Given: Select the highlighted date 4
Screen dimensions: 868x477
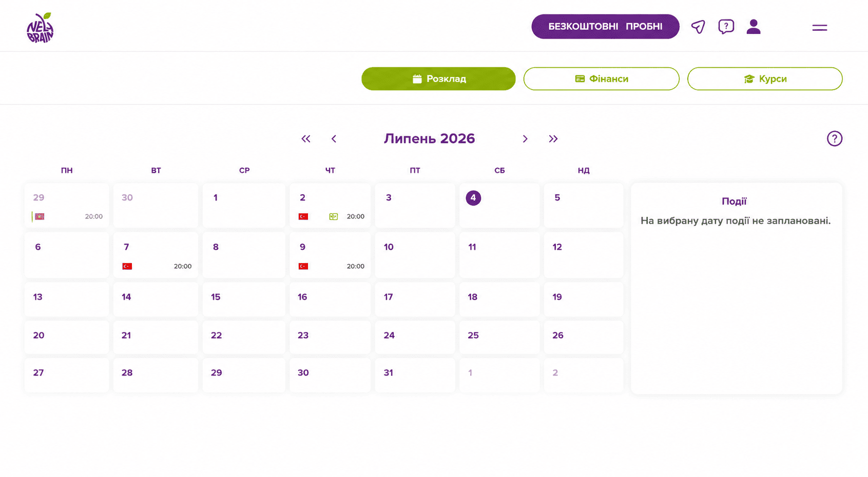Looking at the screenshot, I should click(473, 197).
